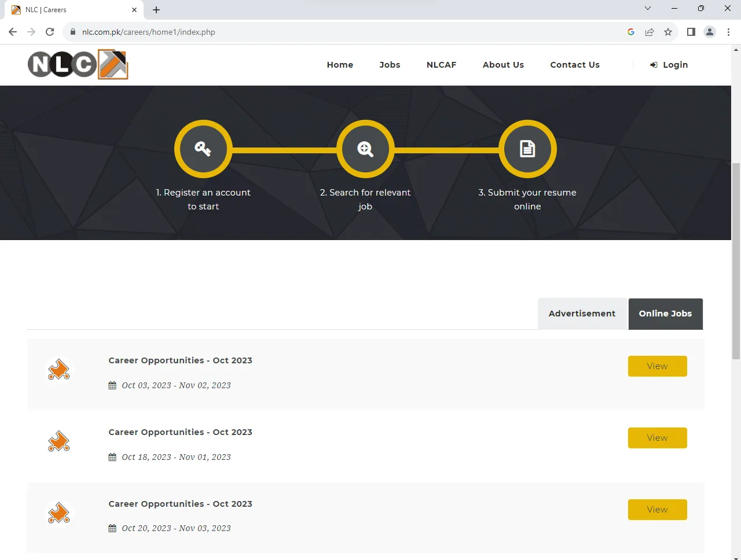Click the Login link
The width and height of the screenshot is (741, 560).
(x=669, y=65)
